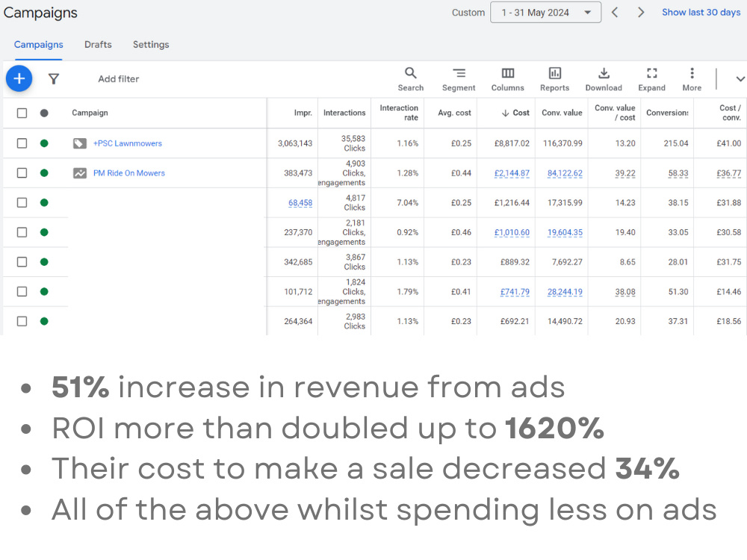Open the funnel filter icon

[x=54, y=79]
